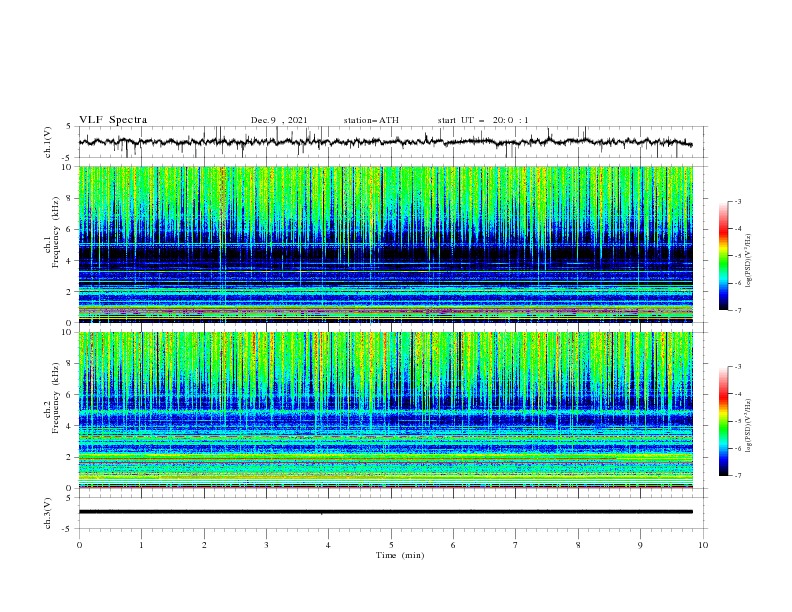Click the 'ch.1(V)' waveform axis label

[x=48, y=142]
